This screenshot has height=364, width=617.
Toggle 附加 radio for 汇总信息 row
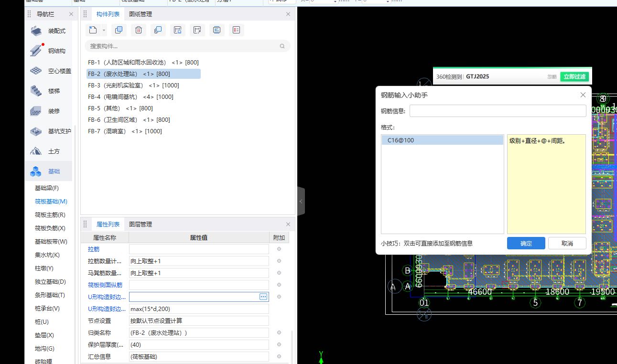pyautogui.click(x=279, y=356)
